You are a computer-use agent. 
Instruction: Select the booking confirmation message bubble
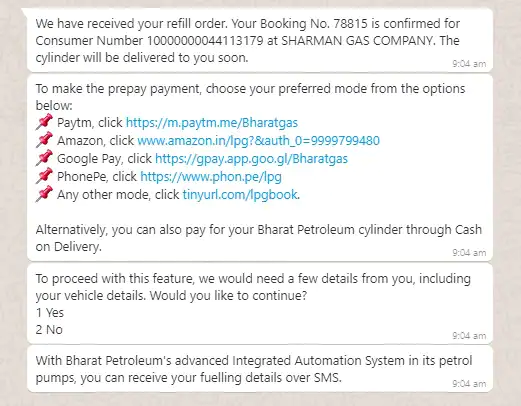pyautogui.click(x=260, y=40)
